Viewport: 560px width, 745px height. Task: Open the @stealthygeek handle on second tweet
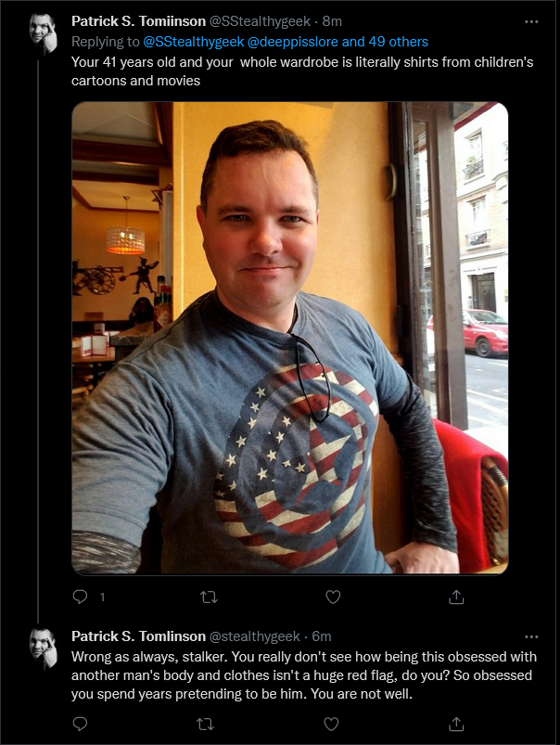coord(255,636)
